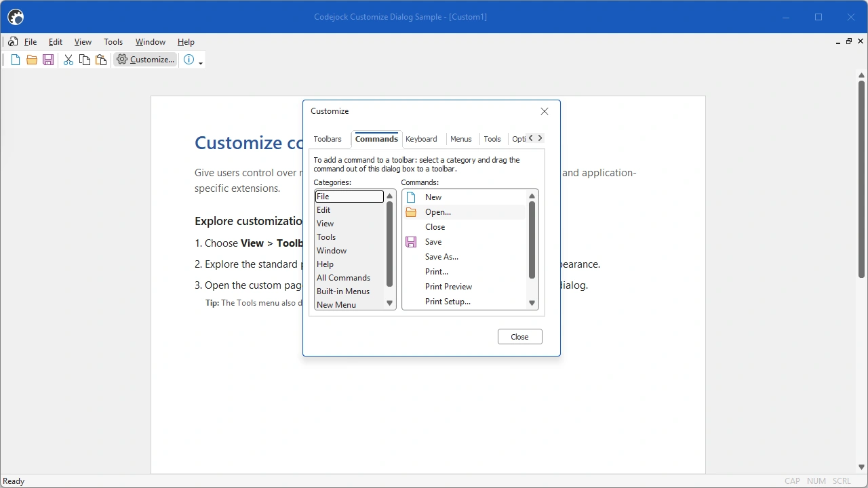The height and width of the screenshot is (488, 868).
Task: Open the Window menu
Action: pos(151,42)
